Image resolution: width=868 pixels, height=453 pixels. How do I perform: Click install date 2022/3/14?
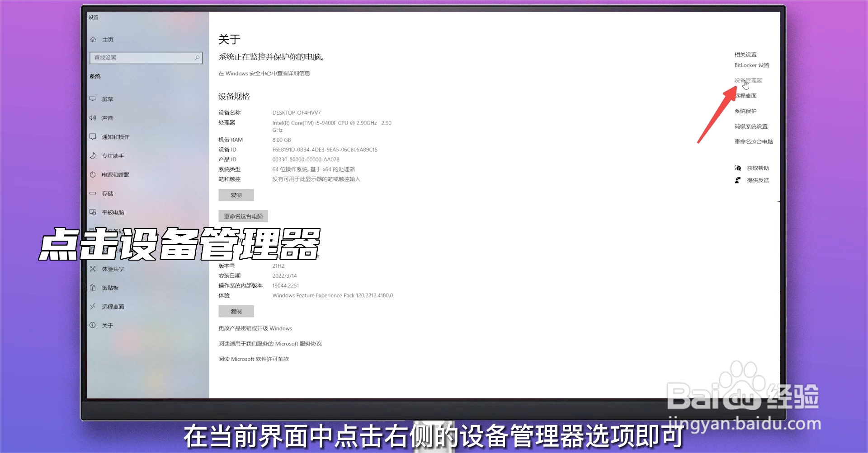pyautogui.click(x=284, y=276)
